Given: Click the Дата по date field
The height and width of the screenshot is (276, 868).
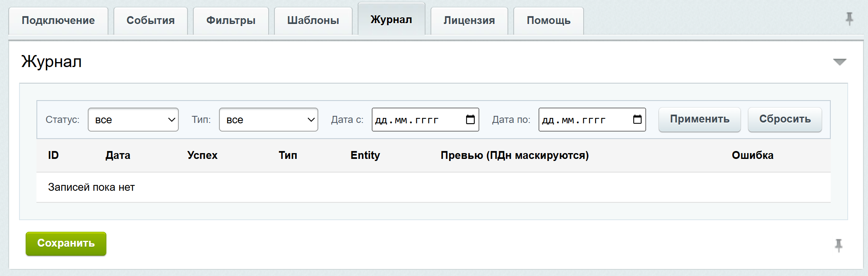Looking at the screenshot, I should (592, 120).
